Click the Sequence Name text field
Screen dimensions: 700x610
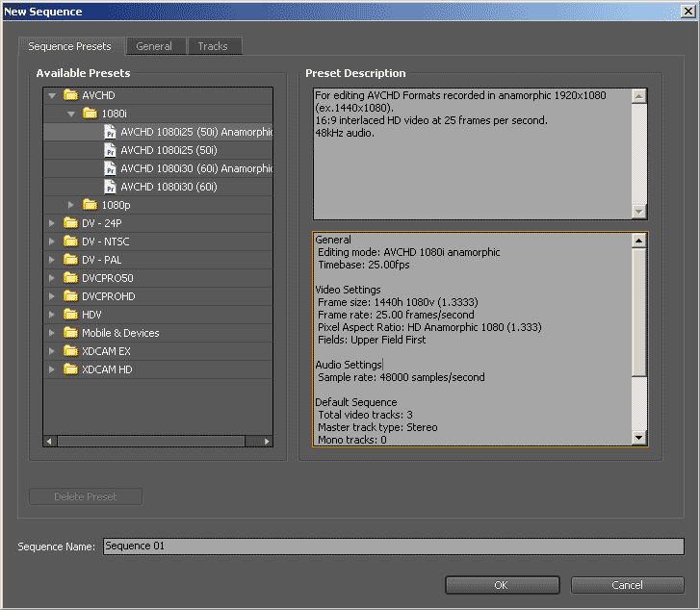point(393,546)
